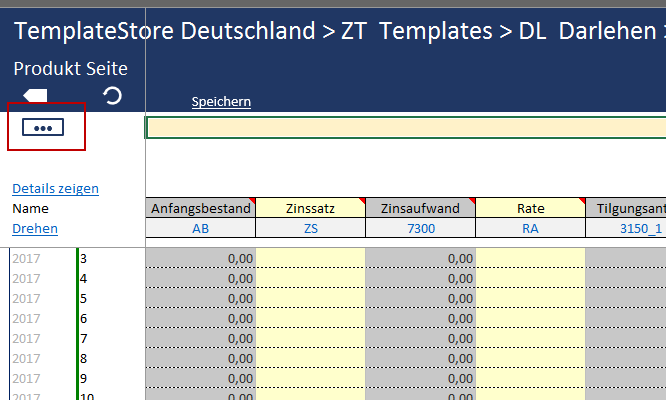
Task: Click the RA code cell
Action: coord(530,228)
